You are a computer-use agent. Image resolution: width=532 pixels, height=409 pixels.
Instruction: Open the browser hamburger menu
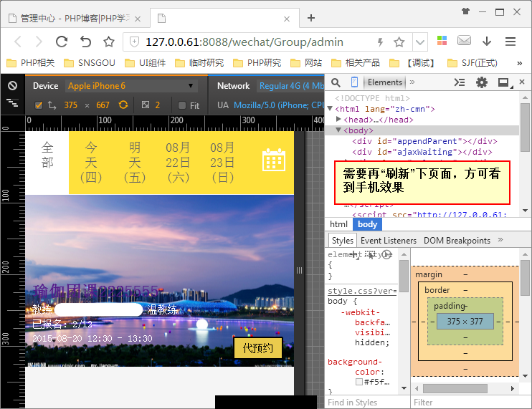point(510,42)
